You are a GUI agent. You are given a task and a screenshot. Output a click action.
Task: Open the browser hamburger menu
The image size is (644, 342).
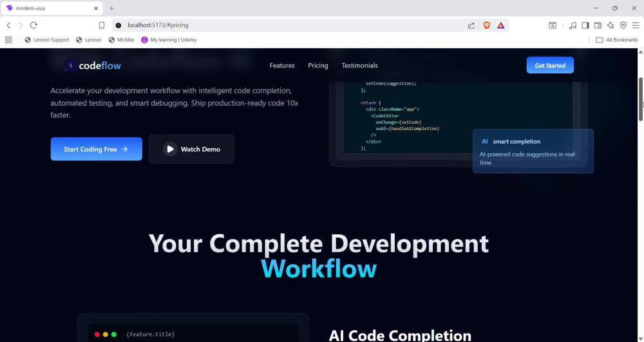636,25
